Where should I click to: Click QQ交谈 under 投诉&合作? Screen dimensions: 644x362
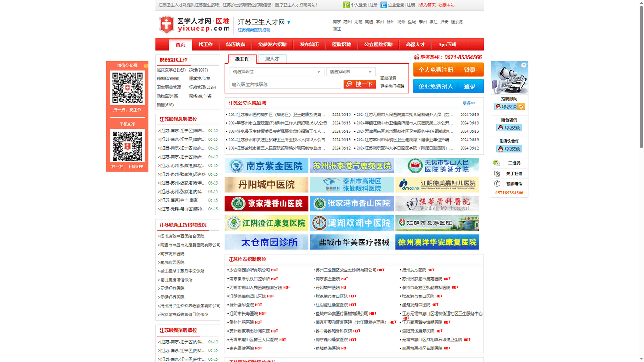509,149
